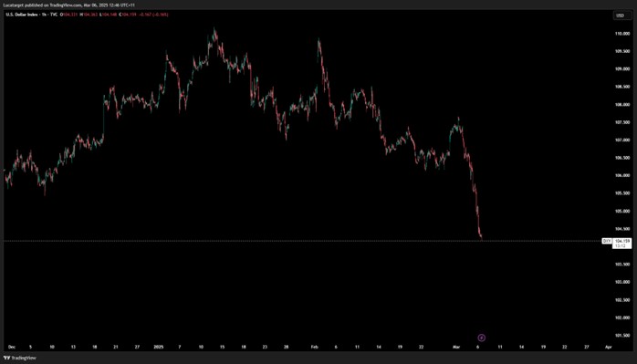637x364 pixels.
Task: Click the purple lightning economic event icon
Action: [482, 338]
